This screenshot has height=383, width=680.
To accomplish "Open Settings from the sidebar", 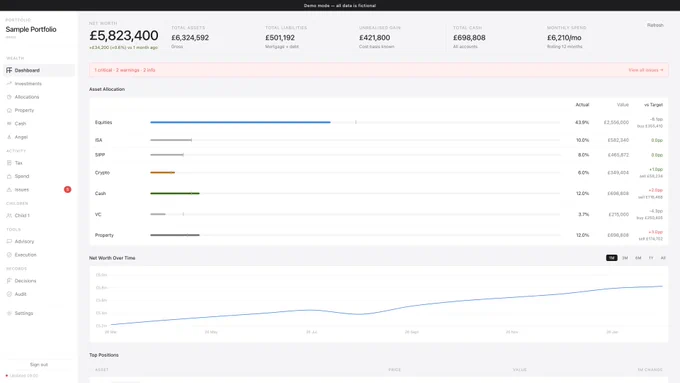I will (39, 313).
